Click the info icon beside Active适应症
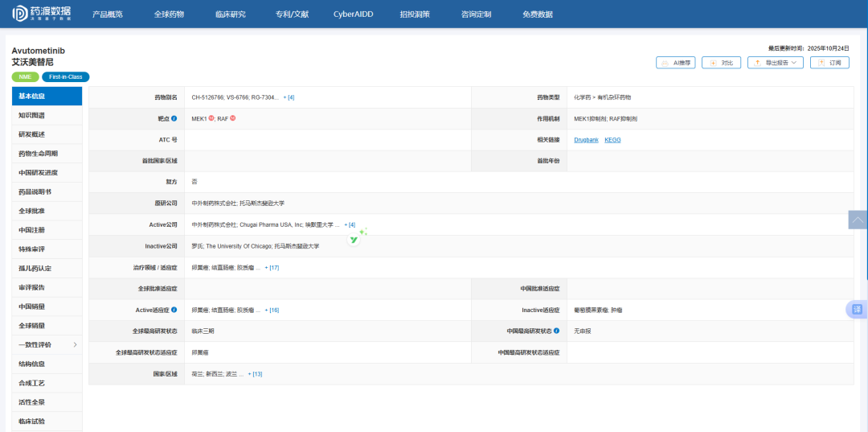 [174, 310]
